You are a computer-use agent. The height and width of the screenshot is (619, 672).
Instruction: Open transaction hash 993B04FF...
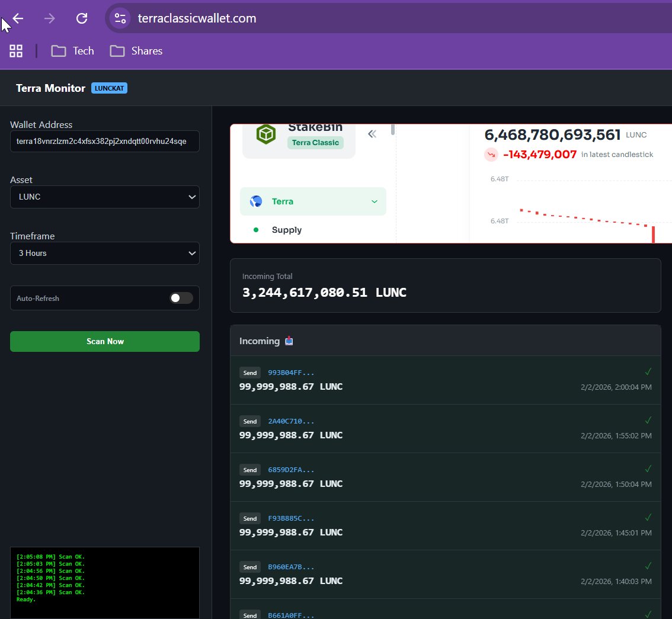(291, 373)
